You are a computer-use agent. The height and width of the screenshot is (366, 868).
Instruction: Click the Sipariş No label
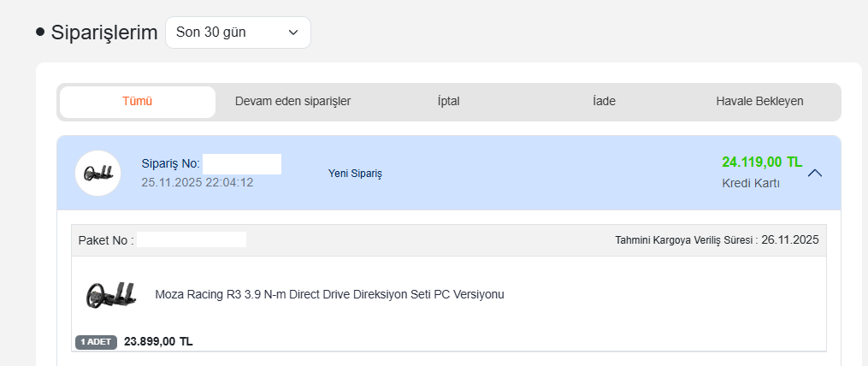(170, 164)
